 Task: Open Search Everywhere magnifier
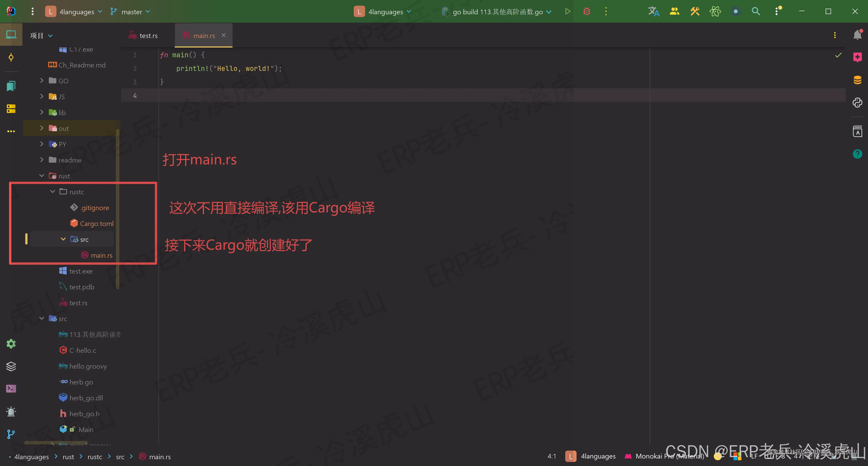pos(756,12)
